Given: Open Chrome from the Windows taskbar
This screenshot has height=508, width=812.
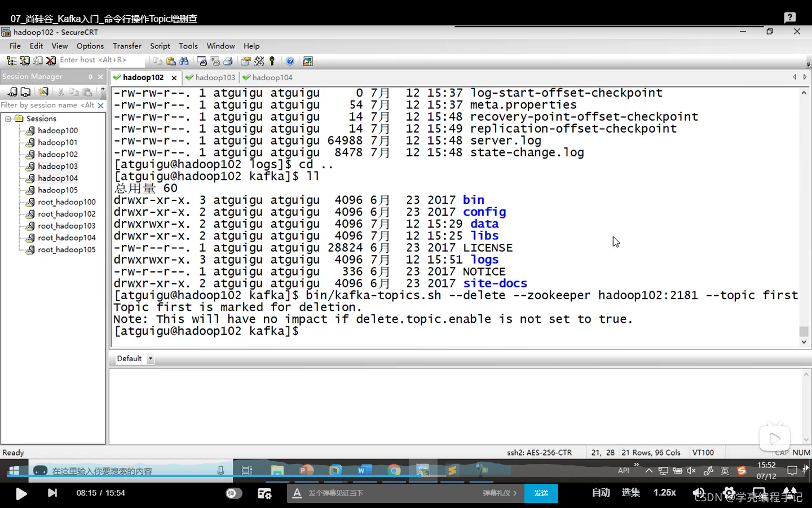Looking at the screenshot, I should point(394,470).
